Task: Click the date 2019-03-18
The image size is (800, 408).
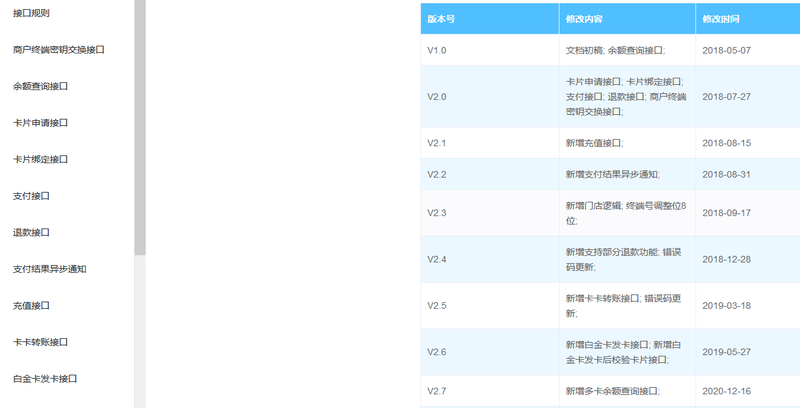Action: pyautogui.click(x=727, y=306)
